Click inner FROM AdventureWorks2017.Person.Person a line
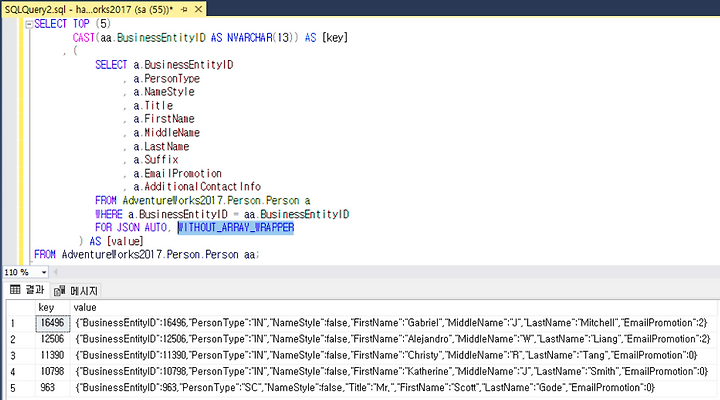The width and height of the screenshot is (720, 400). (x=202, y=201)
